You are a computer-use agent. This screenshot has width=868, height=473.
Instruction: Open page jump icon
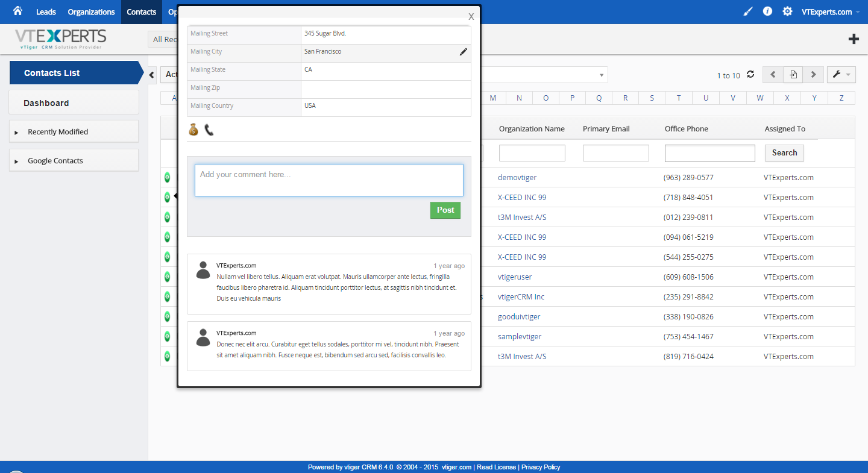793,75
